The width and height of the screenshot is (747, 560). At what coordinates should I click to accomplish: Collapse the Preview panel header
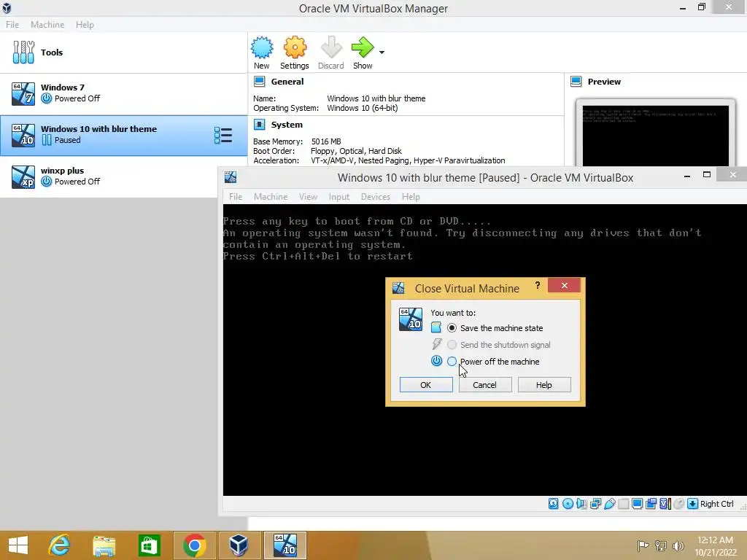coord(604,82)
